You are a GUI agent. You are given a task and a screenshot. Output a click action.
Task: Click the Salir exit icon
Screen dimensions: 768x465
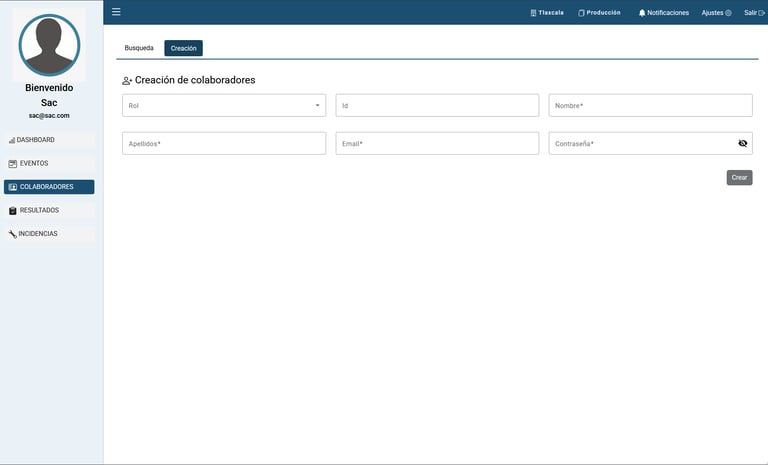pos(762,13)
